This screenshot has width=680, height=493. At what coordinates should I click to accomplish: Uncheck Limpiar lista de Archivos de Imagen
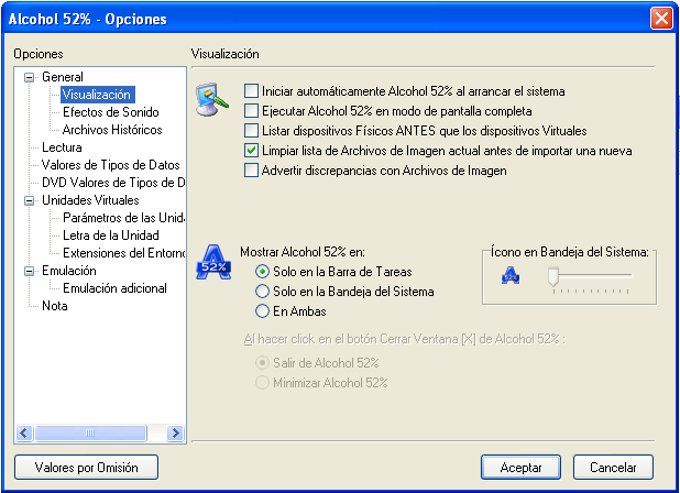[x=251, y=150]
